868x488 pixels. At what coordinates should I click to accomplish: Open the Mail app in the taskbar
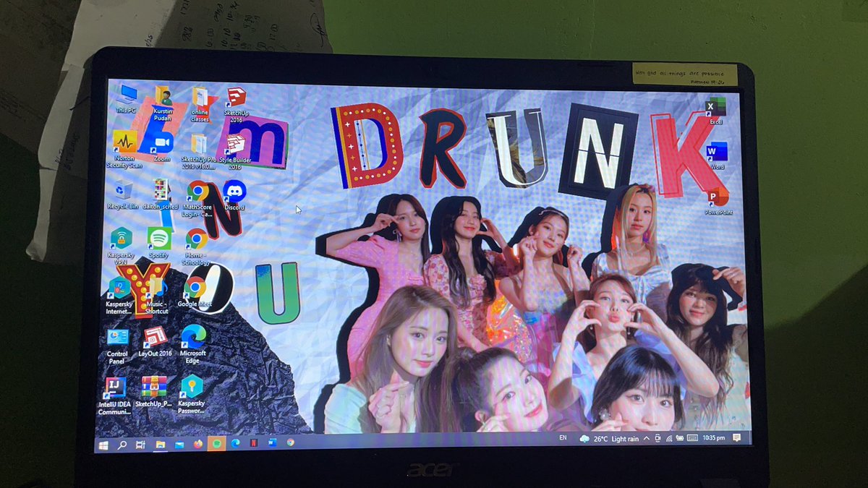click(x=179, y=443)
